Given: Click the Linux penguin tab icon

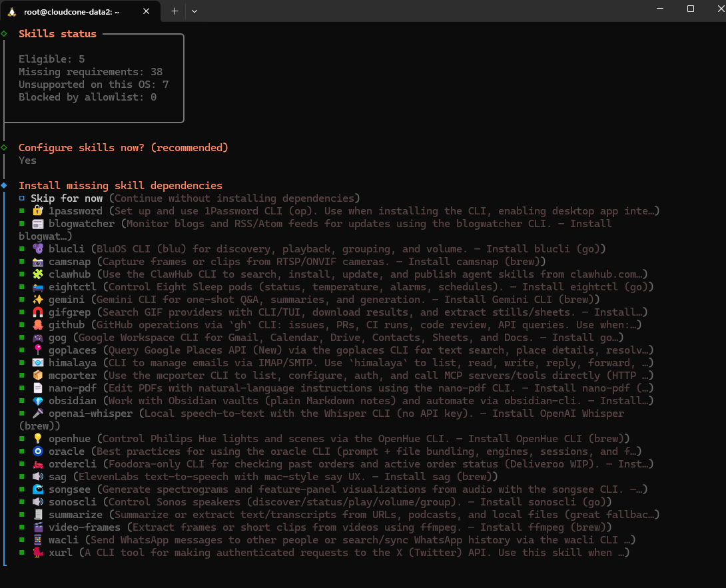Looking at the screenshot, I should click(12, 11).
